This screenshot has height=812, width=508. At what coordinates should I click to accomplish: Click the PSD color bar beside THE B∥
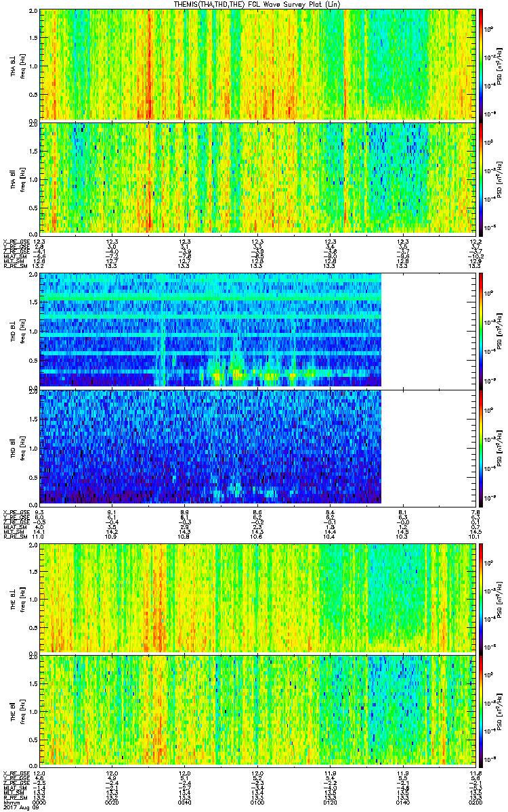click(x=482, y=710)
